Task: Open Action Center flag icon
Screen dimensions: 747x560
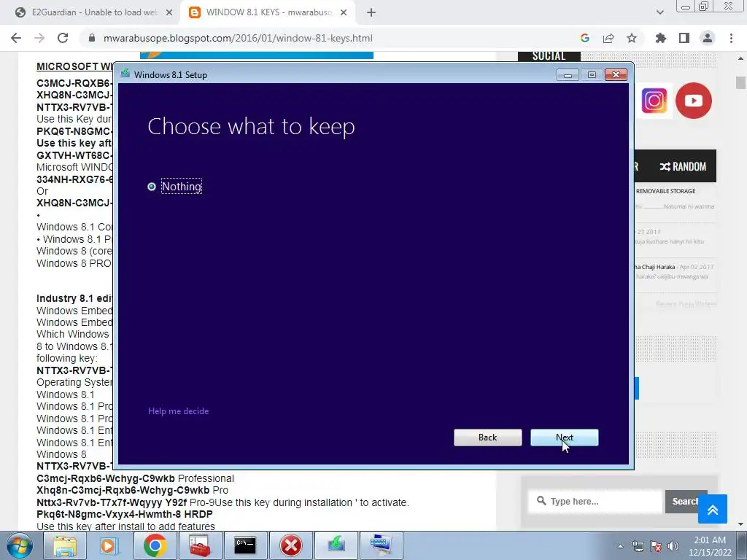Action: (656, 546)
